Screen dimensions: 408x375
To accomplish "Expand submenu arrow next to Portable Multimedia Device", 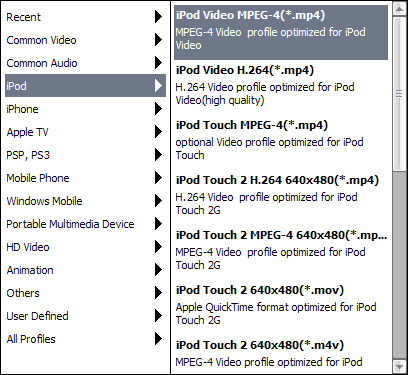I will [x=158, y=224].
